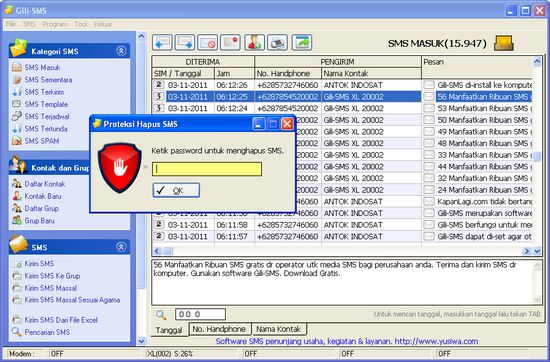
Task: Select the row received at 06:12:26
Action: 342,85
